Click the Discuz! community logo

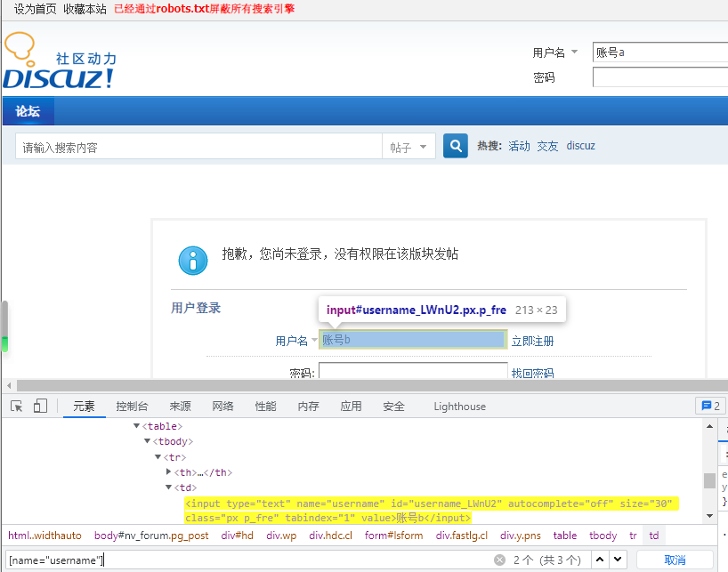point(59,64)
